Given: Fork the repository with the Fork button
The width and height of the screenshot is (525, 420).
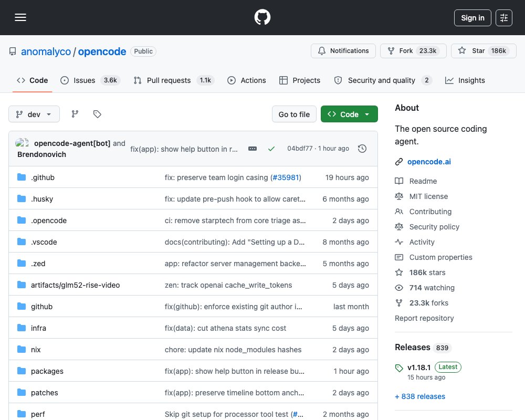Looking at the screenshot, I should (413, 51).
